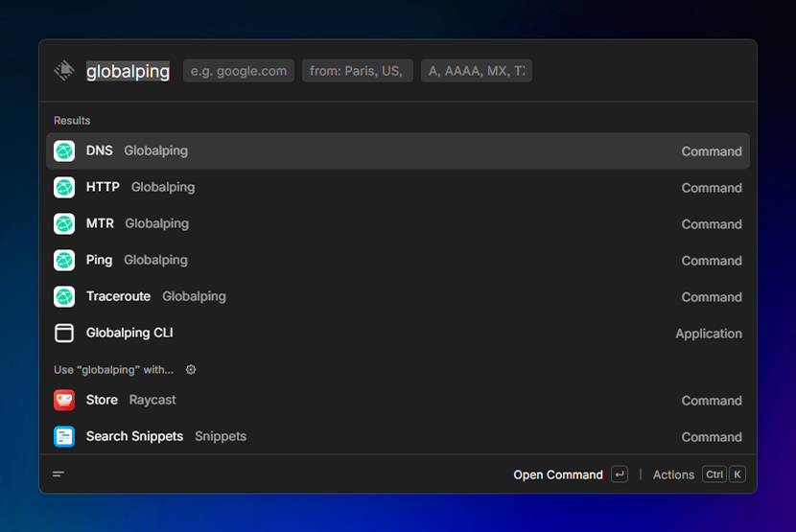Image resolution: width=796 pixels, height=532 pixels.
Task: Select the Traceroute Globalping command row
Action: click(398, 297)
